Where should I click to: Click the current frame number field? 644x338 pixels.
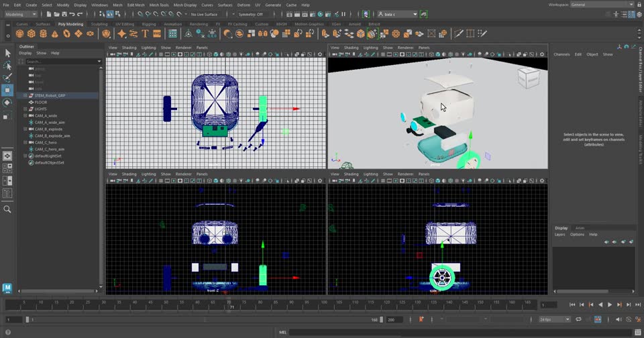pyautogui.click(x=548, y=304)
